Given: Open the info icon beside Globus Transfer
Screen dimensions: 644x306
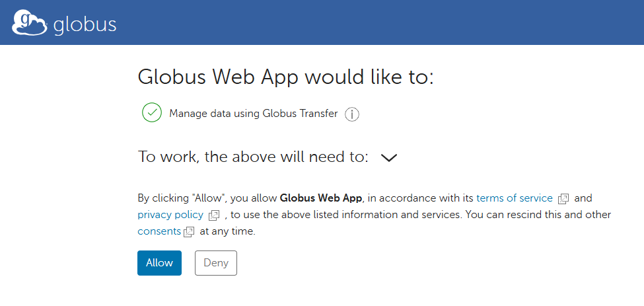Looking at the screenshot, I should [352, 114].
